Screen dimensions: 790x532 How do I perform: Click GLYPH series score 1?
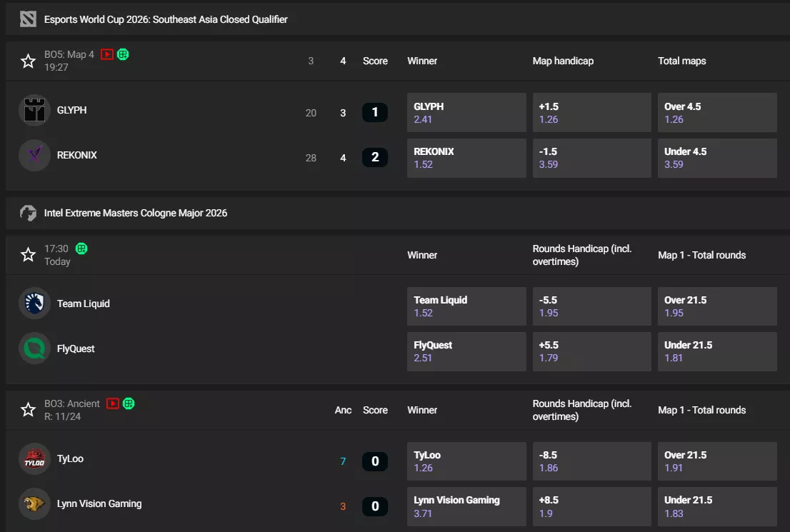(x=375, y=112)
